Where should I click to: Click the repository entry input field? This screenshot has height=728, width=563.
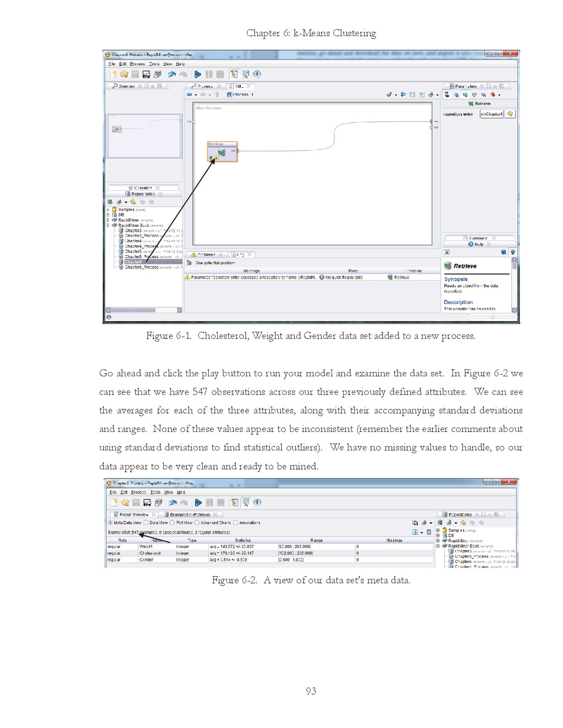point(492,114)
